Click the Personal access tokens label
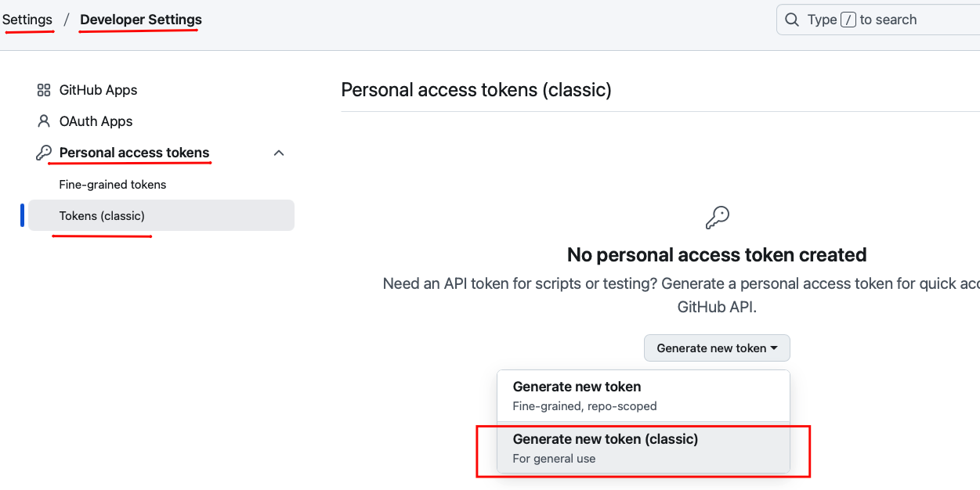 point(134,153)
